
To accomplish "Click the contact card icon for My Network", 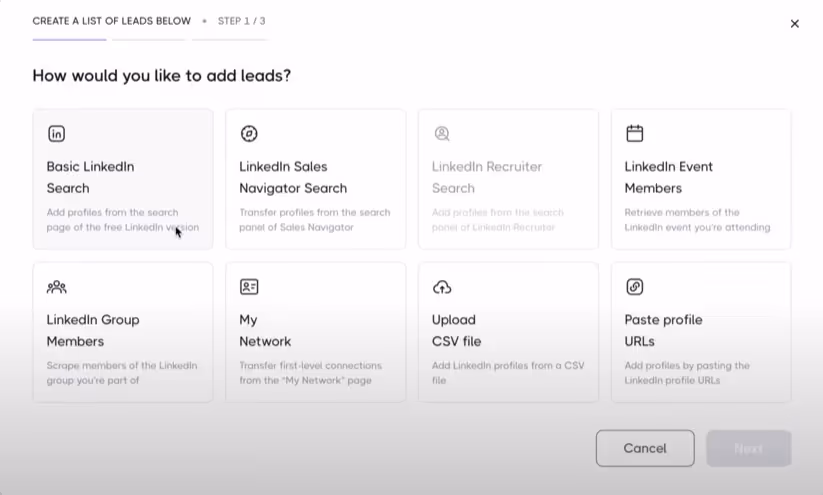I will 249,287.
